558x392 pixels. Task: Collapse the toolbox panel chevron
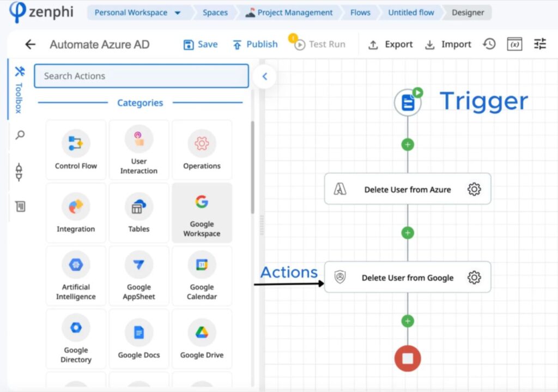coord(264,76)
